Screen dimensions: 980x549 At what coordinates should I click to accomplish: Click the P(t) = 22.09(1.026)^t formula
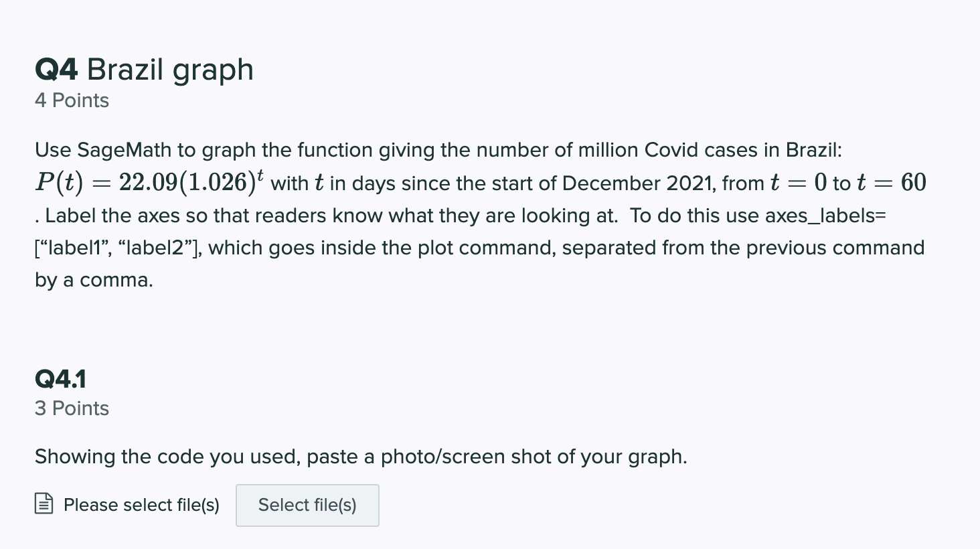point(149,182)
